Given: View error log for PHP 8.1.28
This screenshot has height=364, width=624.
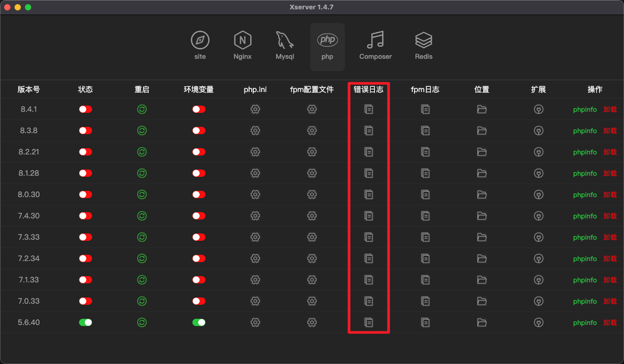Looking at the screenshot, I should (369, 173).
